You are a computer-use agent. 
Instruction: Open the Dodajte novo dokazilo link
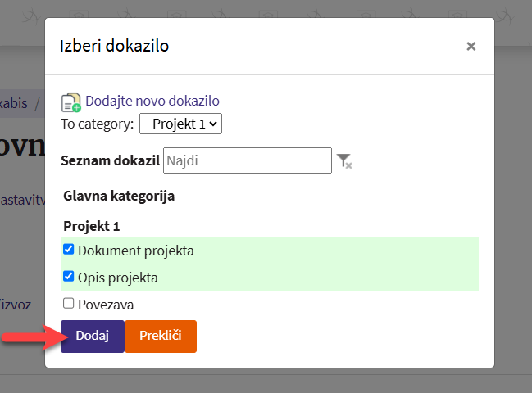tap(152, 102)
